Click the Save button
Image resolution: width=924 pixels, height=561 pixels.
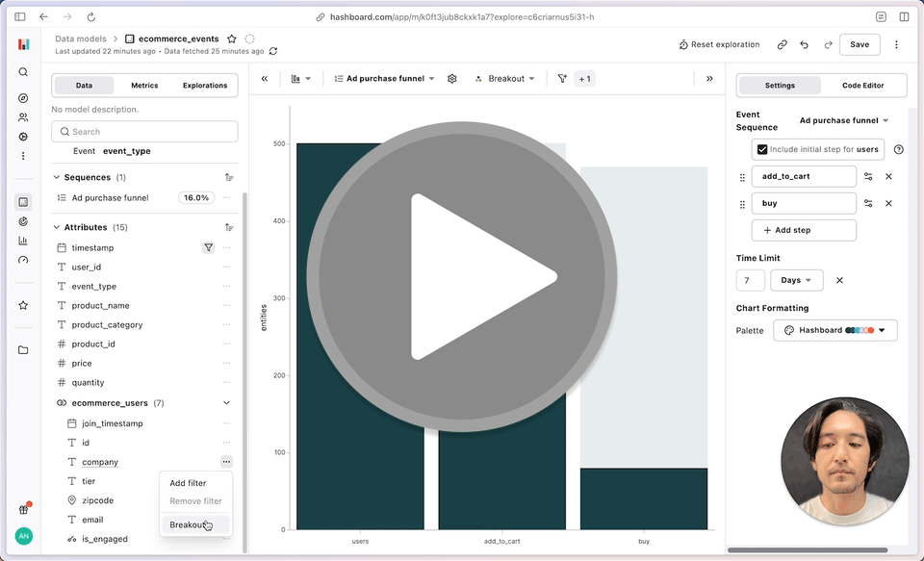(860, 45)
